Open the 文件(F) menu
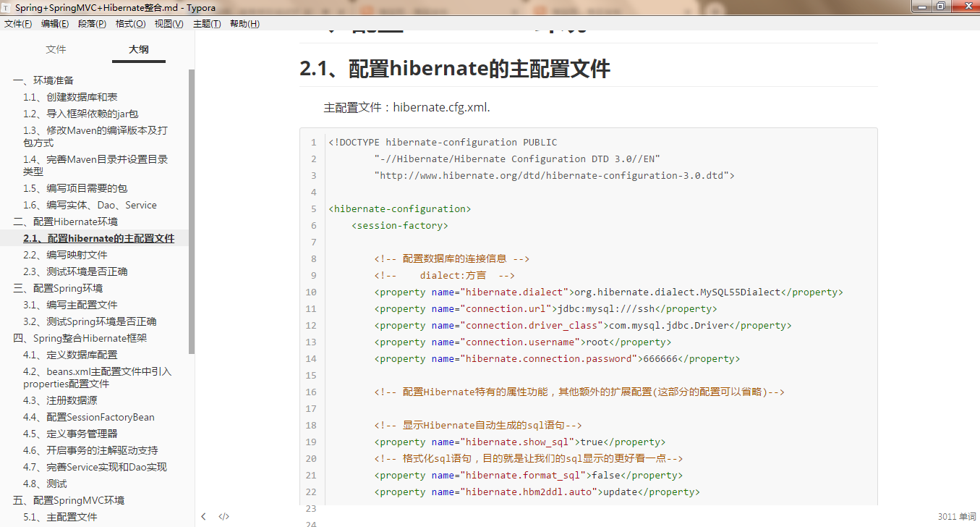Image resolution: width=980 pixels, height=527 pixels. (18, 24)
